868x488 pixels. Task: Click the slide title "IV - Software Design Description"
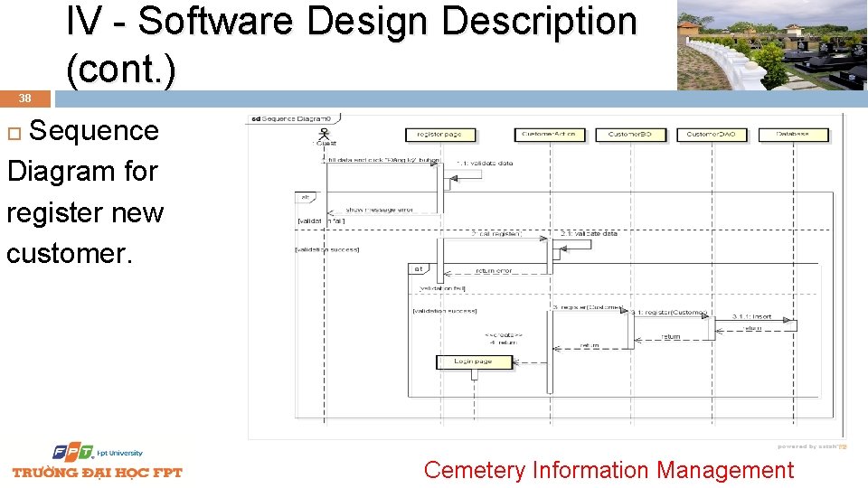tap(352, 21)
